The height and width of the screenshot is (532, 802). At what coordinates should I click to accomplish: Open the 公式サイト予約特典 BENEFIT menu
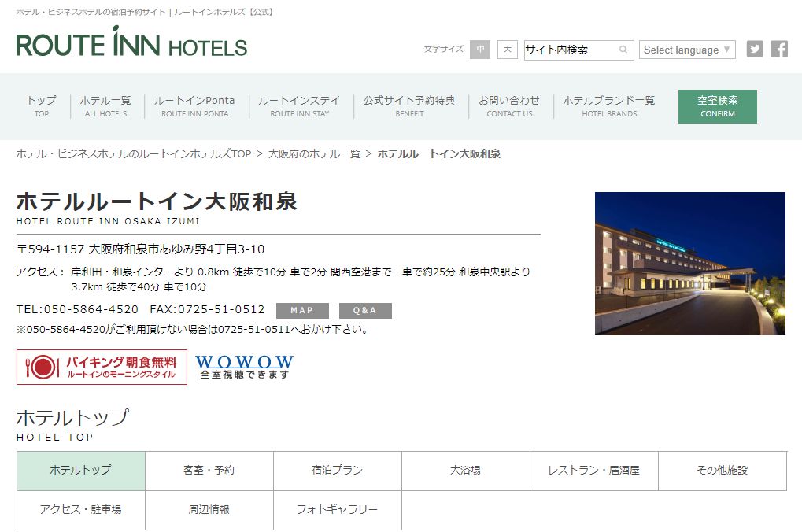[410, 106]
